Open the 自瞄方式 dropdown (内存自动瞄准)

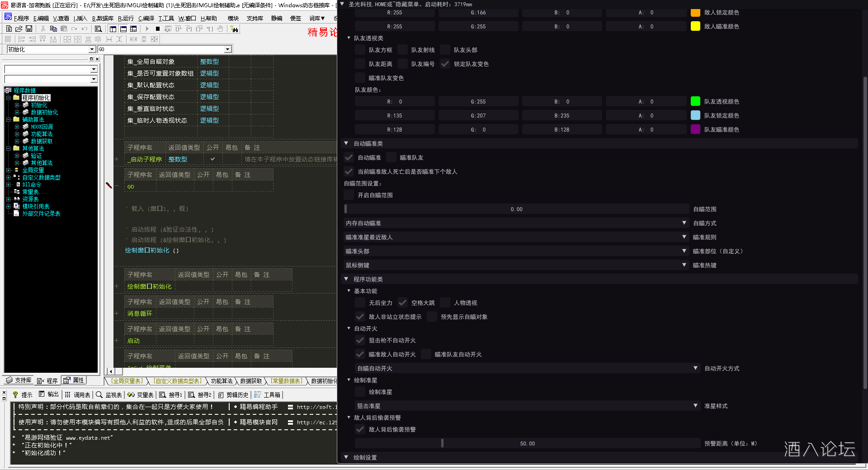point(516,223)
